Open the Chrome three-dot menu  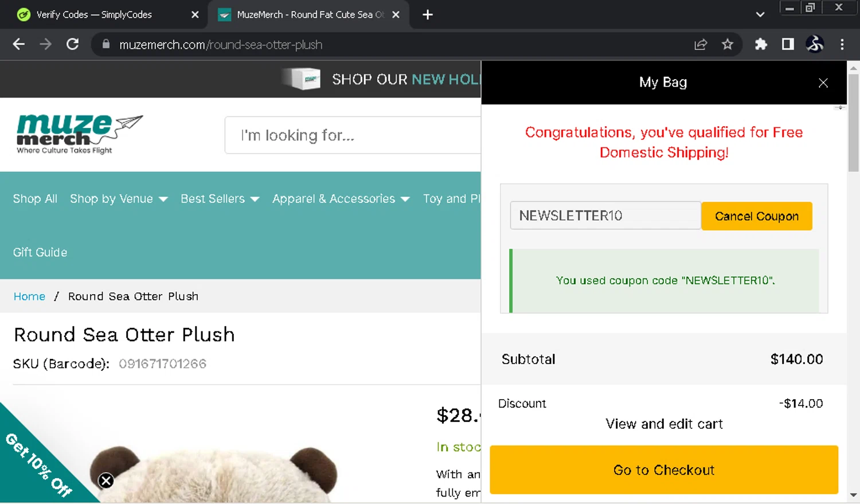(842, 44)
